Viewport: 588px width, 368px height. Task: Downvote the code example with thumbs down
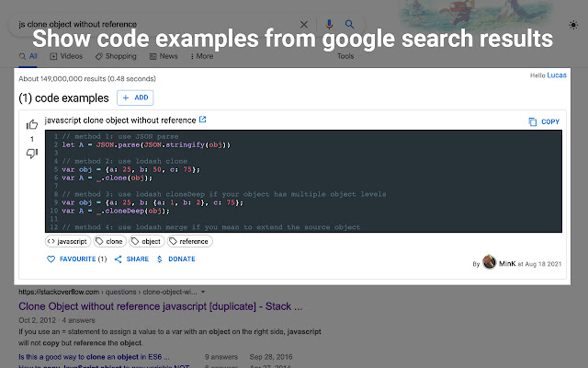click(32, 154)
